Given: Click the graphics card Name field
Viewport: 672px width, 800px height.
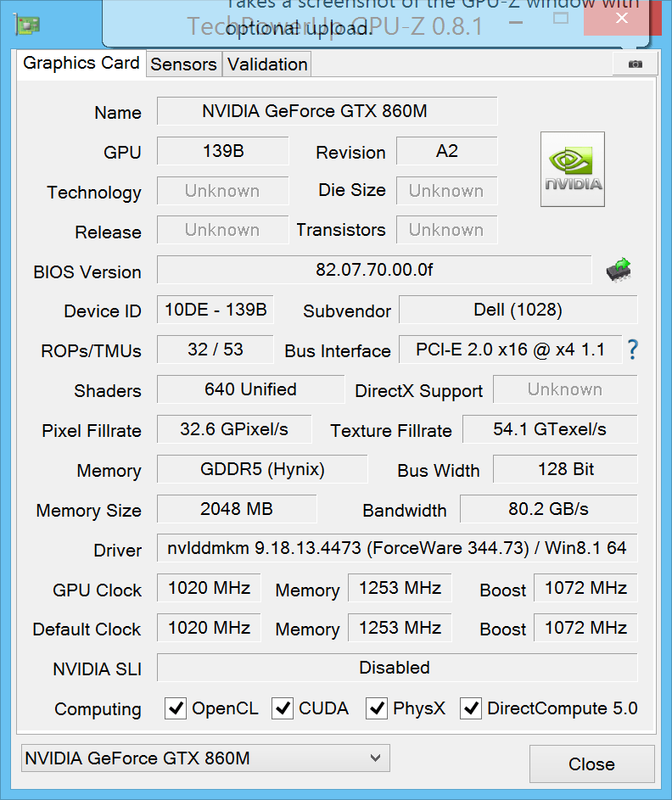Looking at the screenshot, I should [x=327, y=111].
